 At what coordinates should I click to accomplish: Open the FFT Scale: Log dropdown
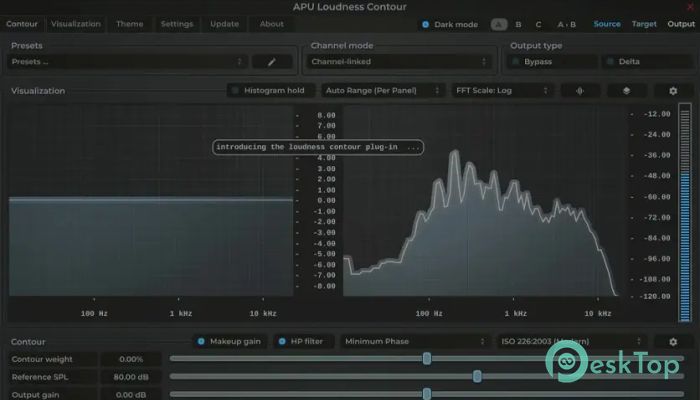(x=501, y=91)
